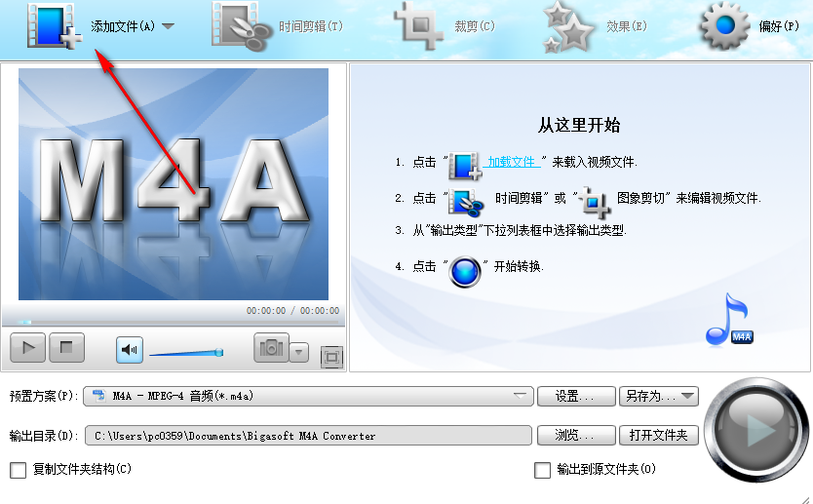Click the Crop tool icon

(x=419, y=26)
